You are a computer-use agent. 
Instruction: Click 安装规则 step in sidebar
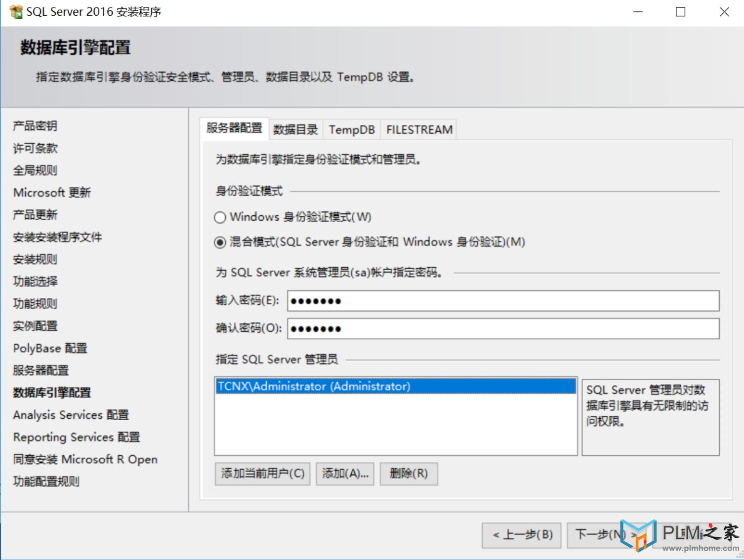(x=35, y=259)
